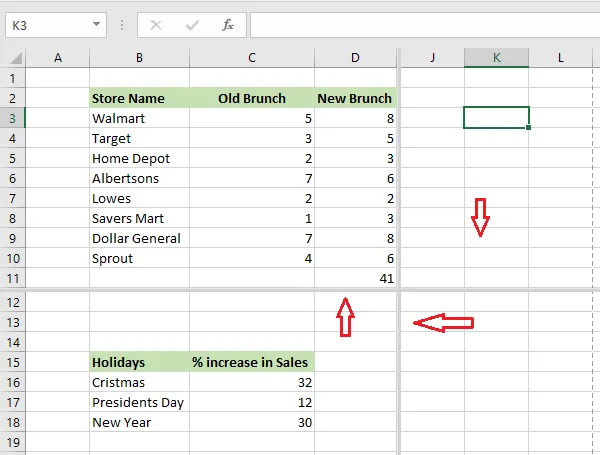Click Albertsons Old Brunch value 7
The height and width of the screenshot is (455, 600).
pyautogui.click(x=252, y=178)
